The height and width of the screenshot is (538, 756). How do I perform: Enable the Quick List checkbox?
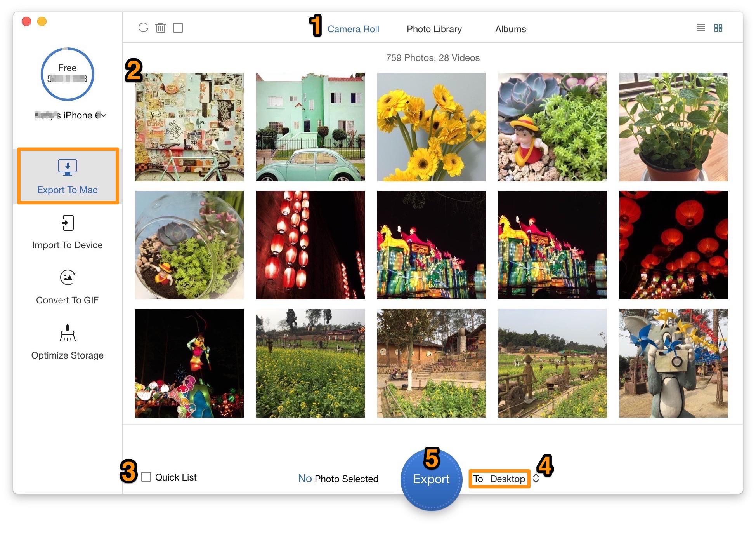pyautogui.click(x=146, y=477)
